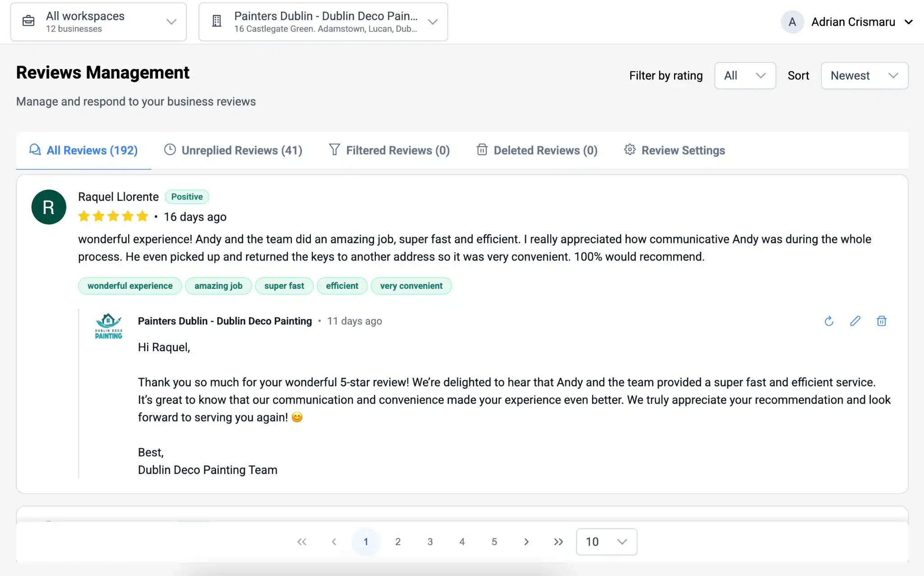Screen dimensions: 924x576
Task: Select the pencil icon to edit the reply
Action: [x=855, y=321]
